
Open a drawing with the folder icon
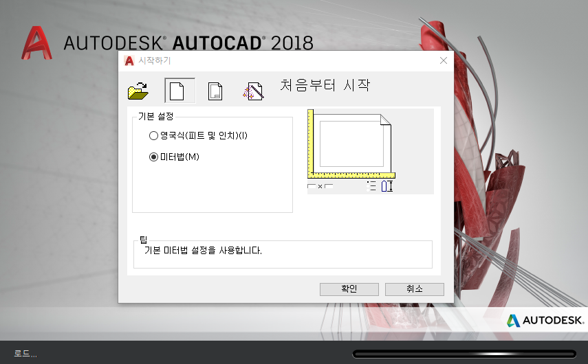point(138,91)
